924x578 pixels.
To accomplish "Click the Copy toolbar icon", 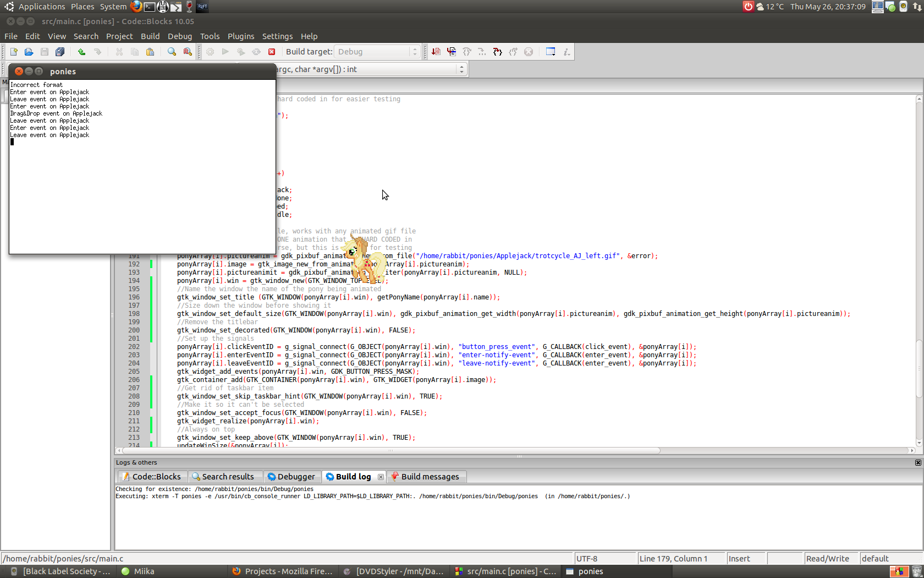I will click(x=134, y=52).
